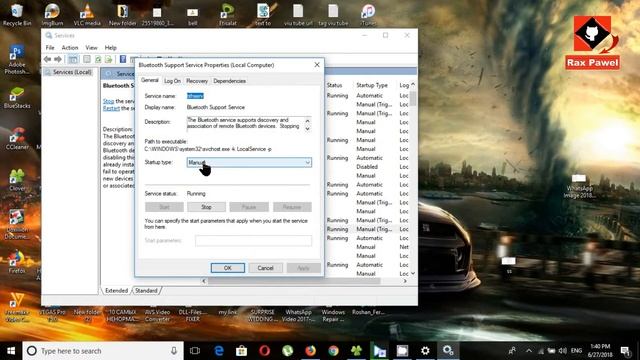This screenshot has height=360, width=640.
Task: Open the iTunes desktop icon
Action: 368,15
